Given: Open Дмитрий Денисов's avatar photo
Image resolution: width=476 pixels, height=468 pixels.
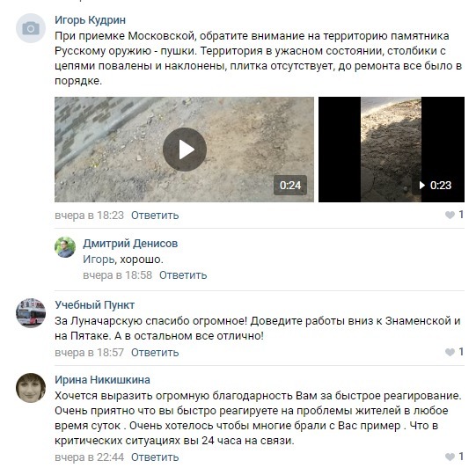Looking at the screenshot, I should 65,247.
